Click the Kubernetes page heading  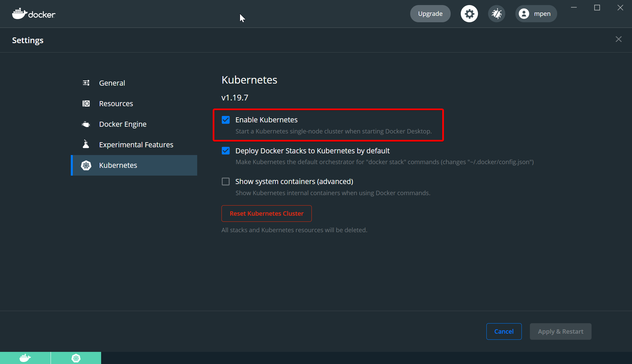(249, 80)
